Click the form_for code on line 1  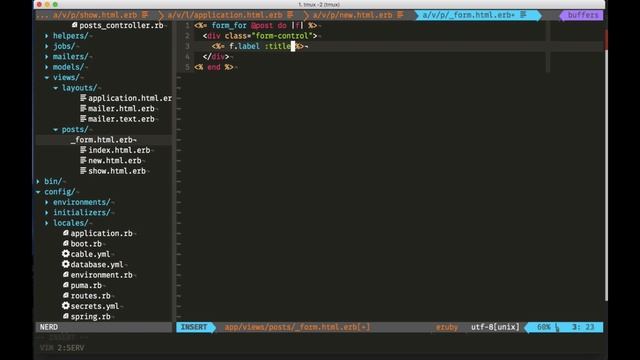[x=229, y=25]
